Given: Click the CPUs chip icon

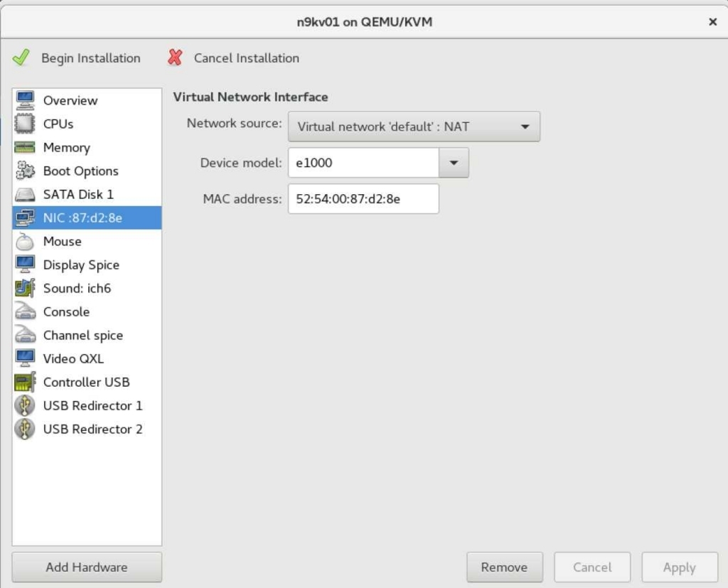Looking at the screenshot, I should [25, 124].
